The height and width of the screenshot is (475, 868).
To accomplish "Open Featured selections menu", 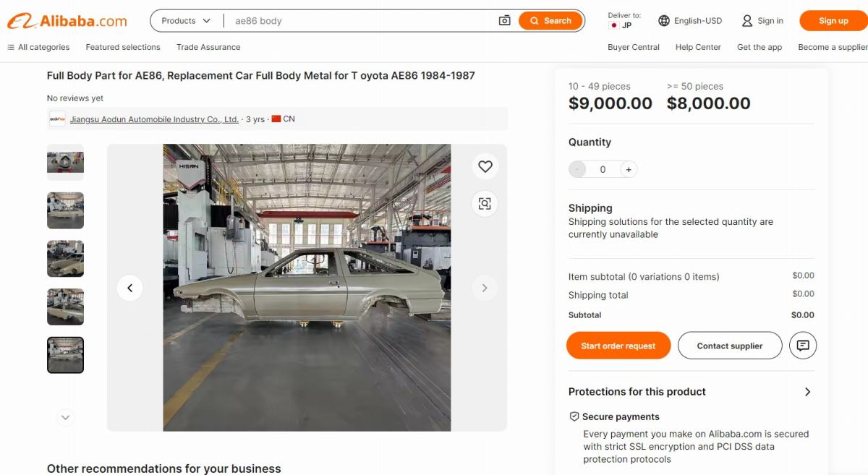I will [x=123, y=47].
